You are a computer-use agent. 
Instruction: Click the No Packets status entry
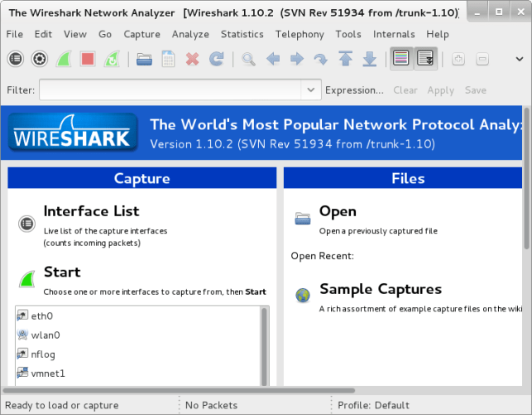point(211,405)
